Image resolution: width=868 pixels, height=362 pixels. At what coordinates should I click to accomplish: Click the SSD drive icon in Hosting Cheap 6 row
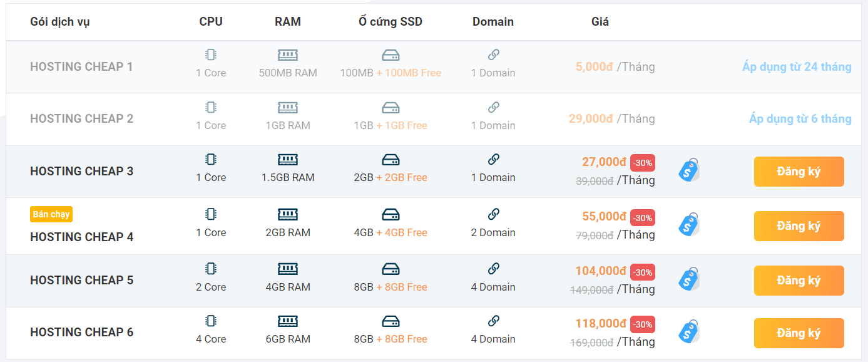point(391,321)
